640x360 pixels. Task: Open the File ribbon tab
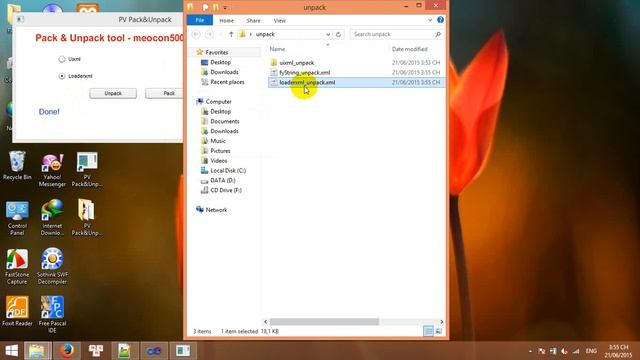click(200, 20)
